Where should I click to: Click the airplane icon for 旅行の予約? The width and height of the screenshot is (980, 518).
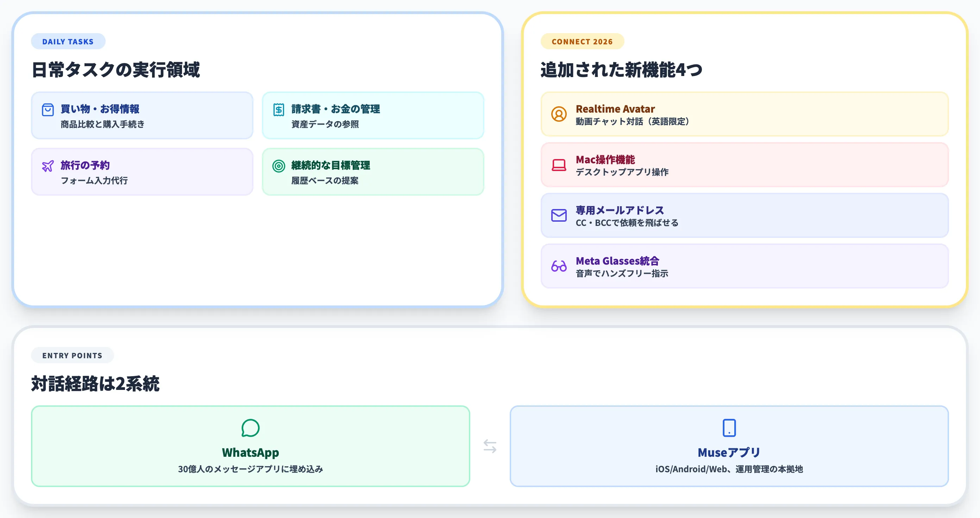[48, 166]
